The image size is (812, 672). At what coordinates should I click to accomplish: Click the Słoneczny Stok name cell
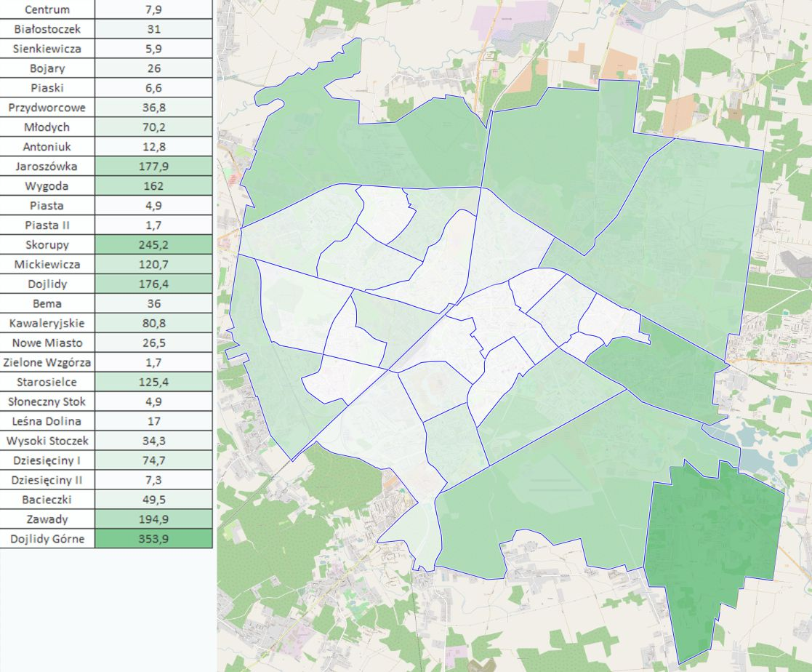coord(47,402)
